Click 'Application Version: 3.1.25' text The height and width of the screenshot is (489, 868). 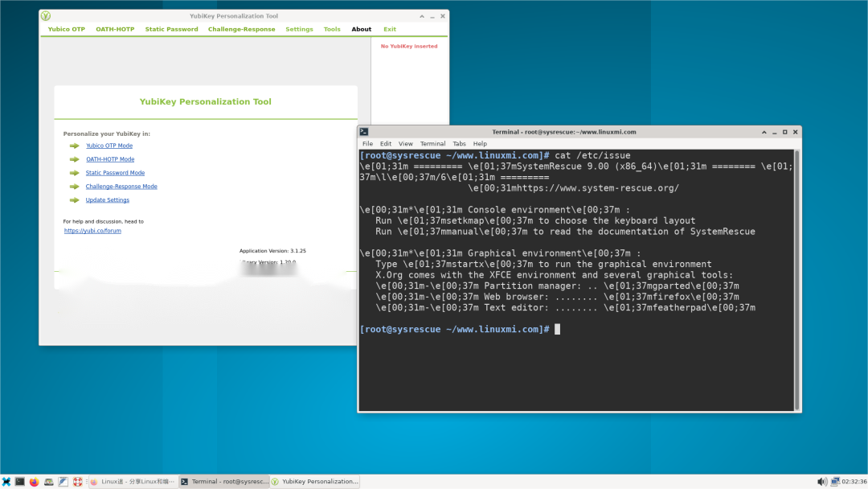[x=272, y=251]
